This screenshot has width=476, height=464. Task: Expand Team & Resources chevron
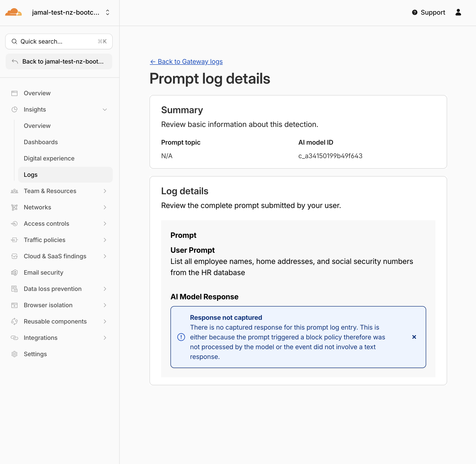105,191
